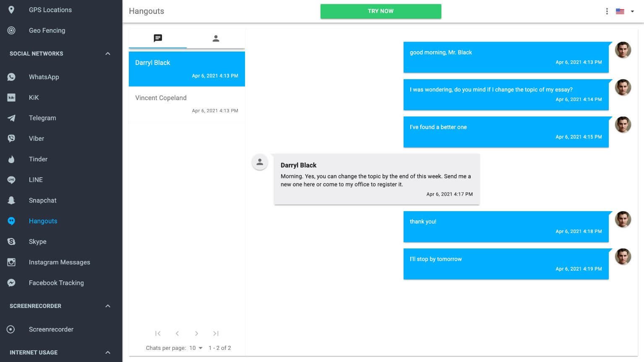The image size is (644, 362).
Task: Select the Skype icon in sidebar
Action: pos(11,242)
